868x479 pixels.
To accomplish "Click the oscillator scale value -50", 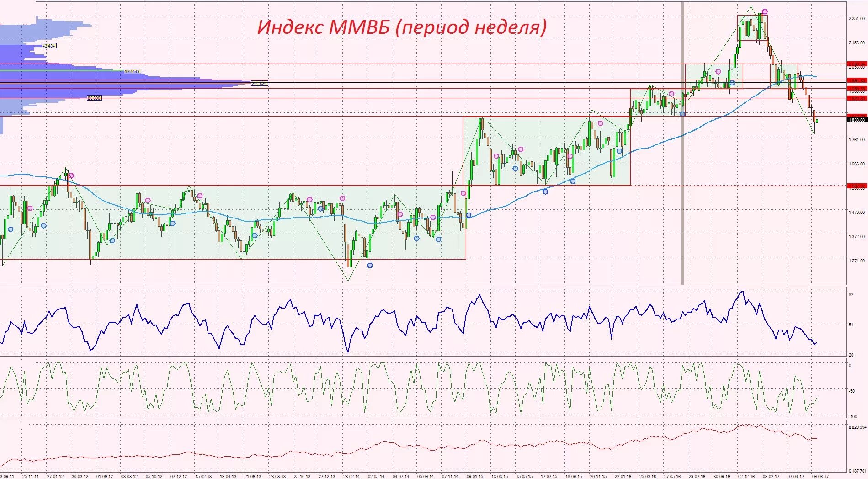I will [852, 391].
